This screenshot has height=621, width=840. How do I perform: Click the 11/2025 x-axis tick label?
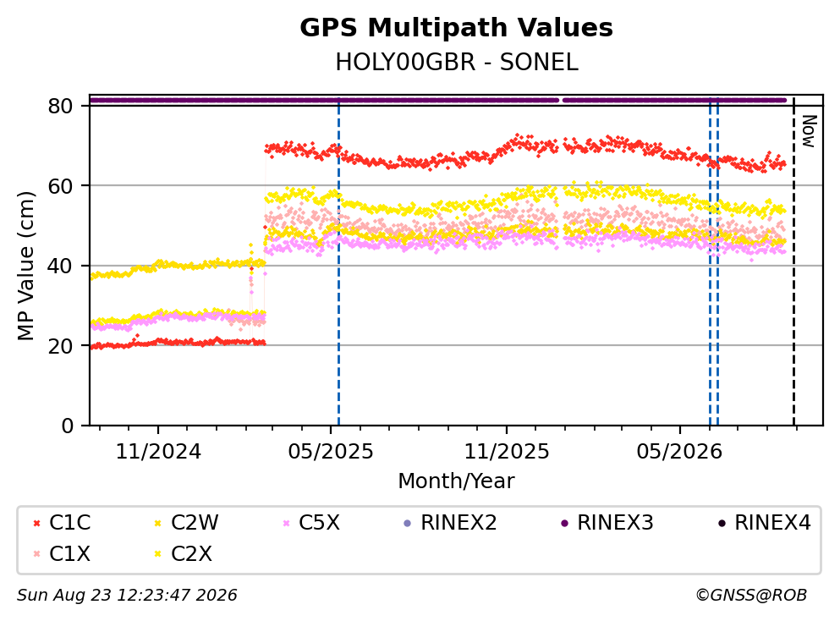tap(506, 452)
